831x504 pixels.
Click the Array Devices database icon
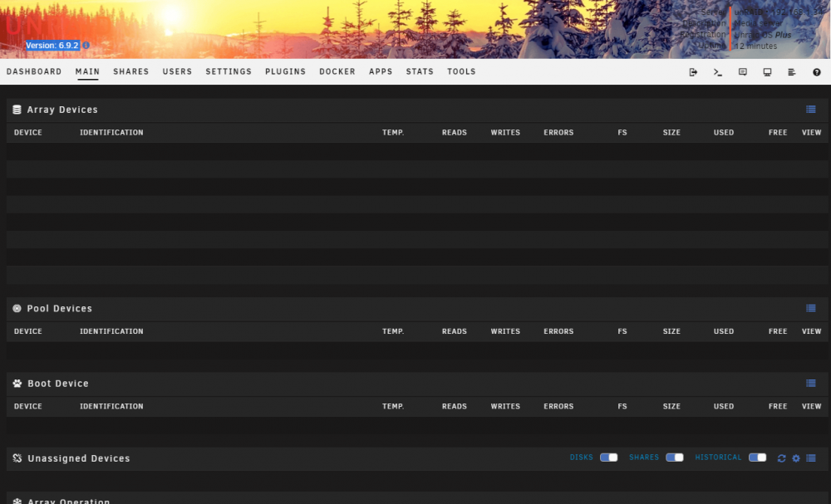tap(17, 110)
